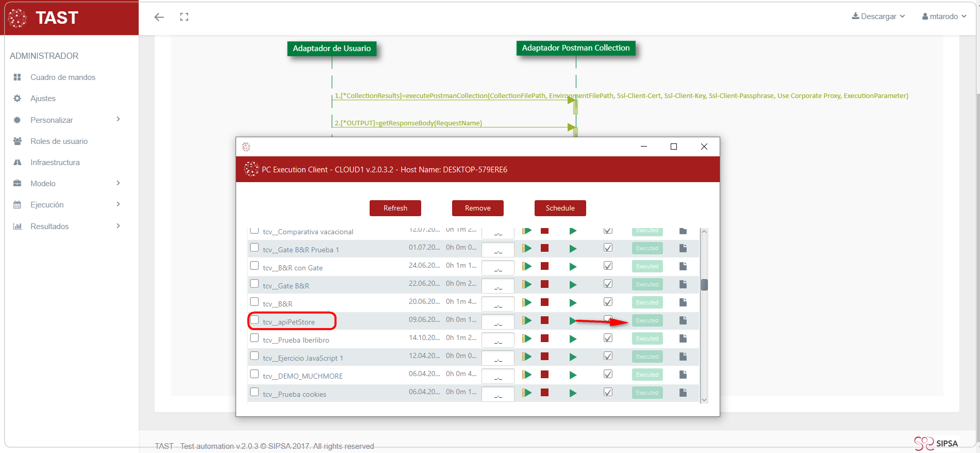Open document icon for tcv__DEMO_MUCHMORE row

point(683,375)
